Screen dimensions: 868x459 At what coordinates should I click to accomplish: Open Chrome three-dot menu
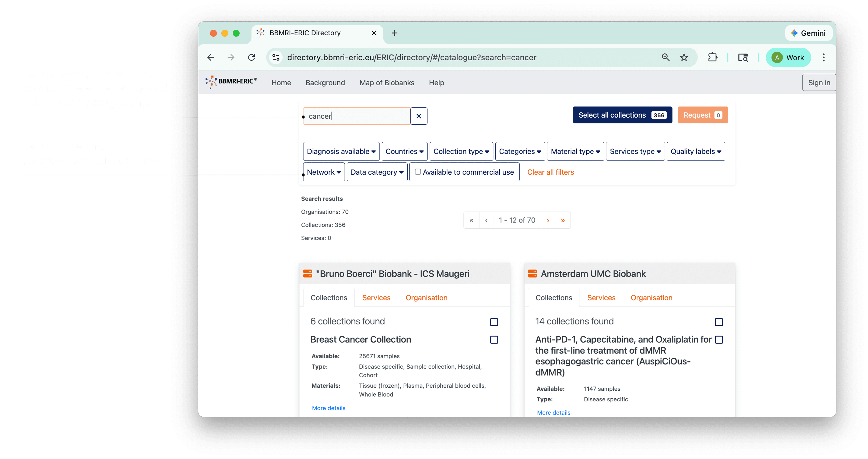(824, 57)
